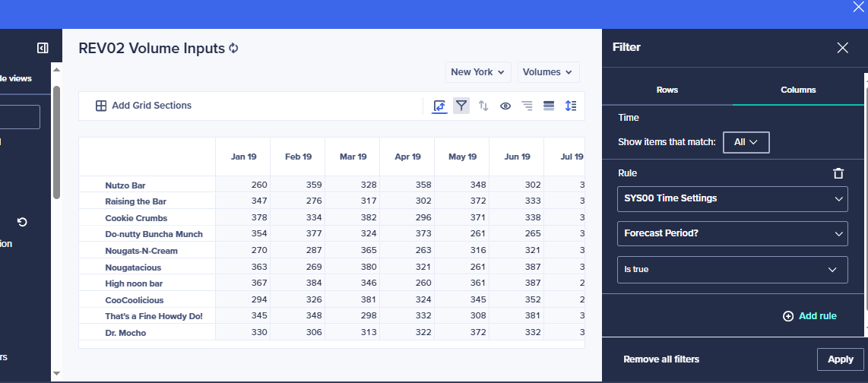Image resolution: width=868 pixels, height=383 pixels.
Task: Close the Filter panel
Action: click(842, 48)
